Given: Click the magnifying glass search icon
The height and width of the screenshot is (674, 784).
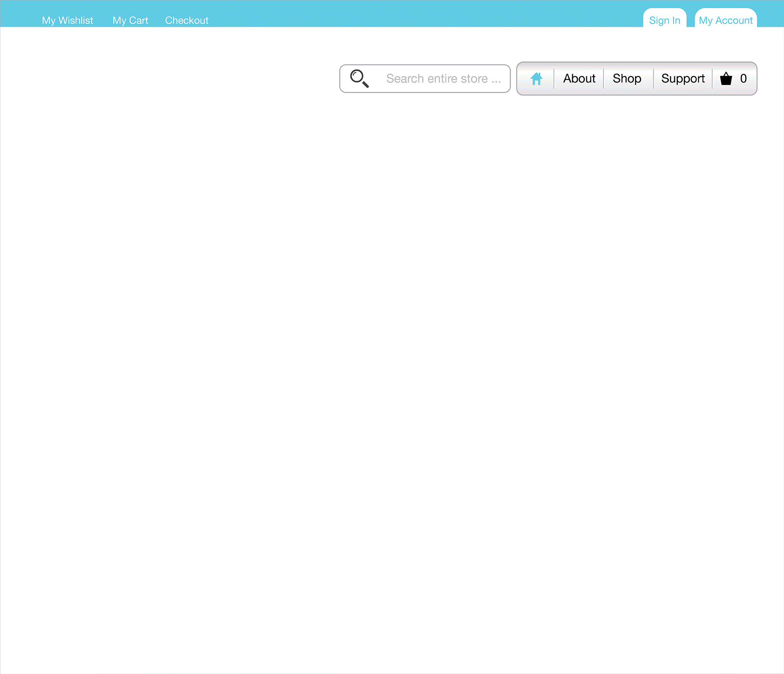Looking at the screenshot, I should (359, 78).
